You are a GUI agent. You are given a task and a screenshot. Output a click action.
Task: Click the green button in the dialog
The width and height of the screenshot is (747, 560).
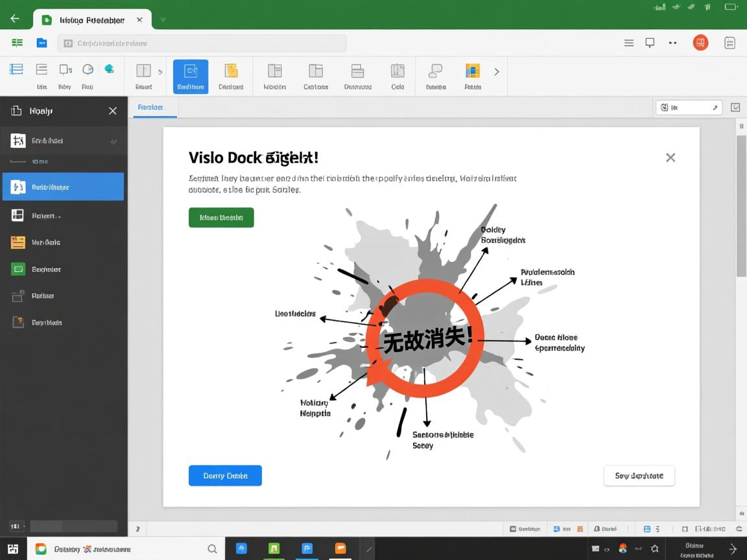pos(221,218)
